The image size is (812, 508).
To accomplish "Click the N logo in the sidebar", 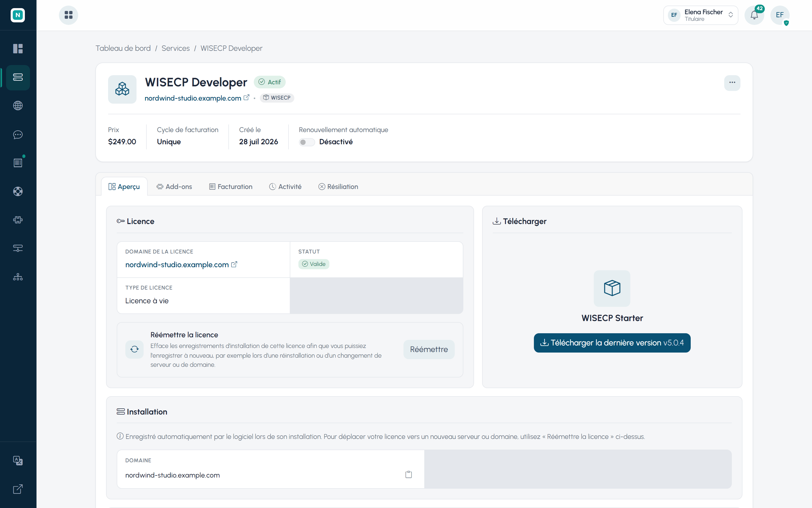I will point(18,15).
